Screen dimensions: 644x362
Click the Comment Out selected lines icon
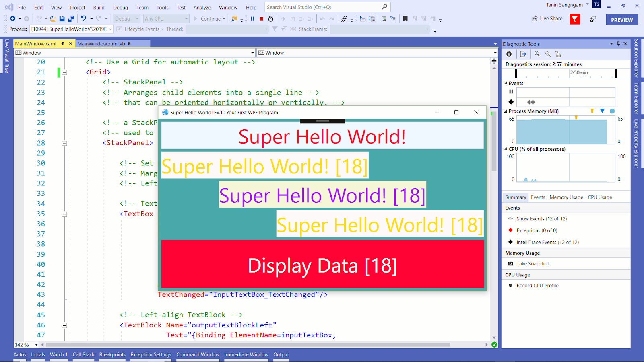pyautogui.click(x=384, y=19)
